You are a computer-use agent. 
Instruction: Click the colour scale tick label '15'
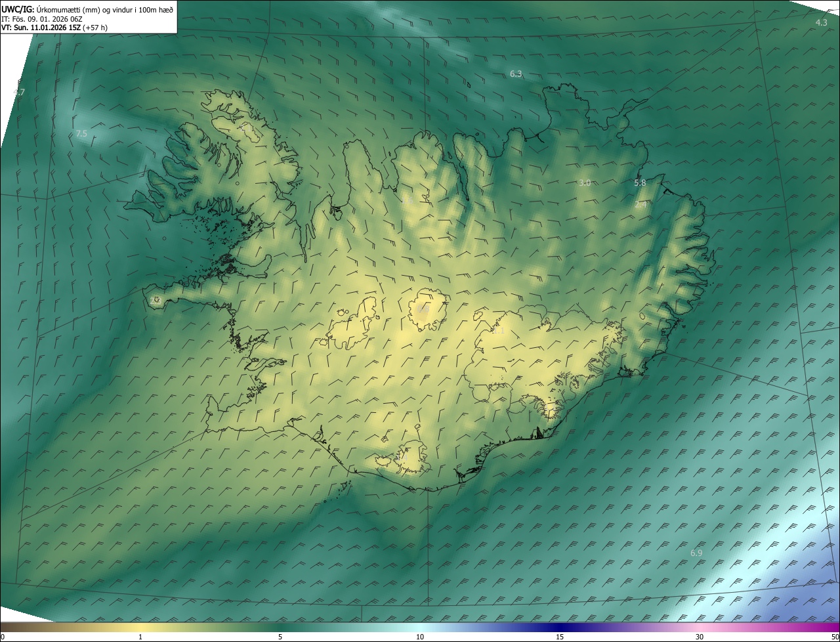560,637
